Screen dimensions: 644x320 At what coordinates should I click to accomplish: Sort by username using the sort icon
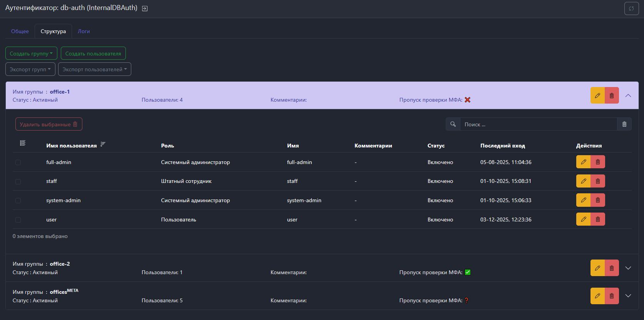103,144
